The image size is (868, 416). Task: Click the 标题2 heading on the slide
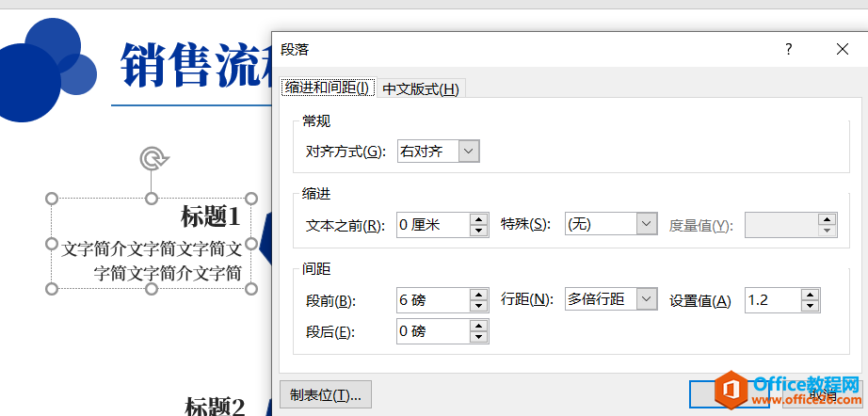pyautogui.click(x=215, y=407)
